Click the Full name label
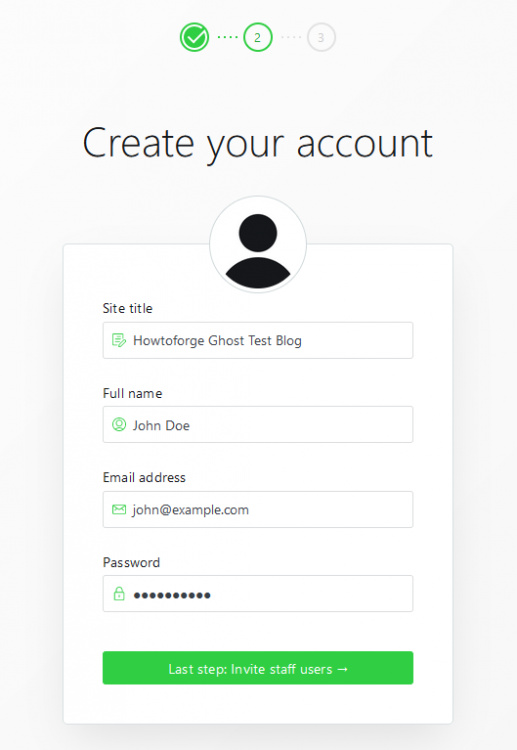517x750 pixels. [132, 393]
